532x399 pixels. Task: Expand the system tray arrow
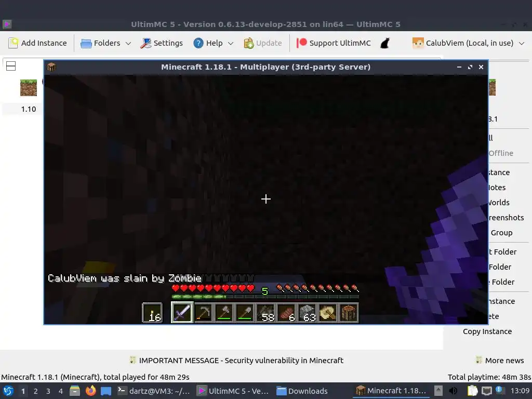point(438,391)
